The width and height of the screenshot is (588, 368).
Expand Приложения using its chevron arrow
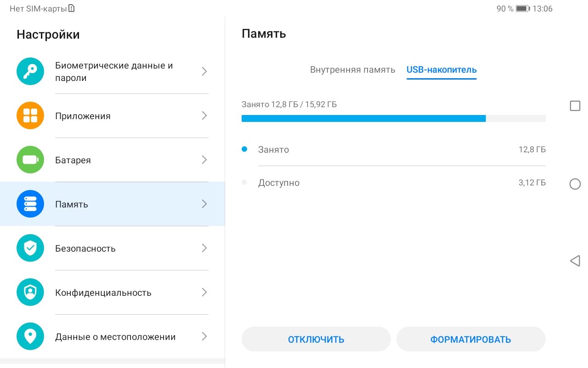coord(204,115)
